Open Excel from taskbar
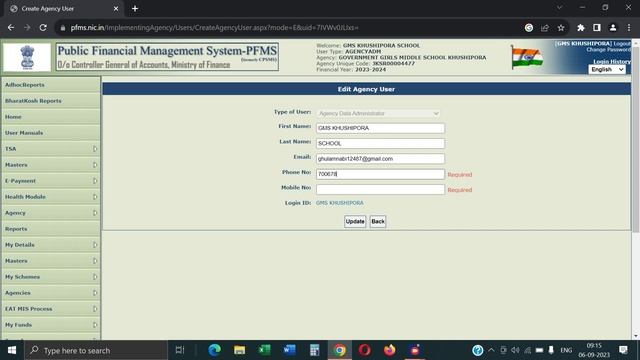The width and height of the screenshot is (640, 360). (x=264, y=350)
